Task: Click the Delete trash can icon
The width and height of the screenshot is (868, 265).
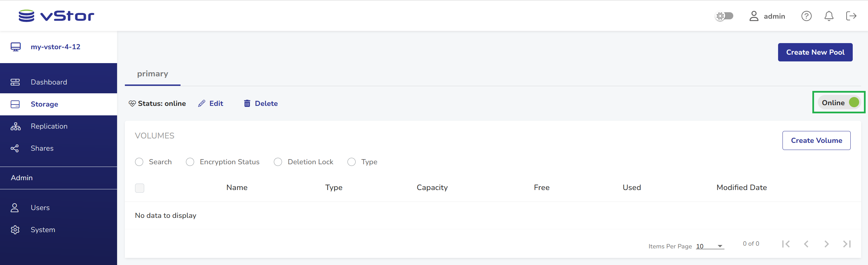Action: (247, 103)
